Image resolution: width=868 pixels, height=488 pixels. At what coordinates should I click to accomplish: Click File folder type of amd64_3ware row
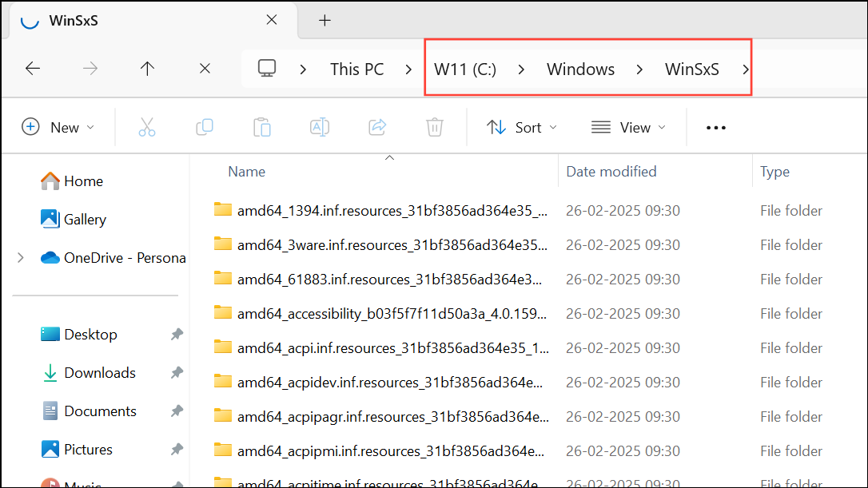click(791, 245)
